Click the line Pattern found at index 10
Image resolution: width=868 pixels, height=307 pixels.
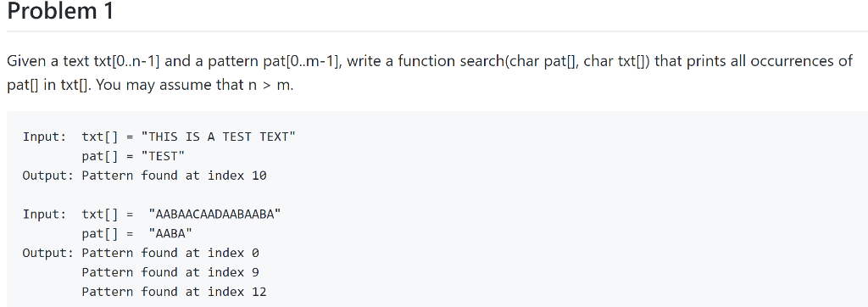pyautogui.click(x=175, y=176)
